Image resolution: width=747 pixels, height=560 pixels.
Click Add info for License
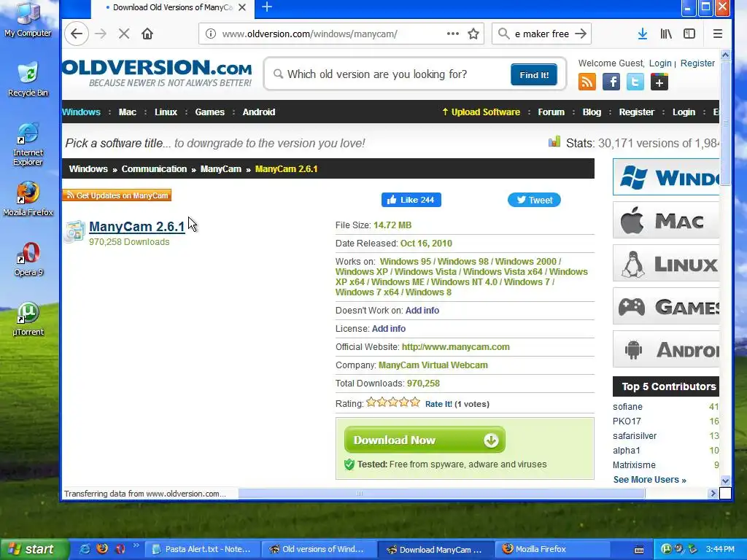pos(389,329)
